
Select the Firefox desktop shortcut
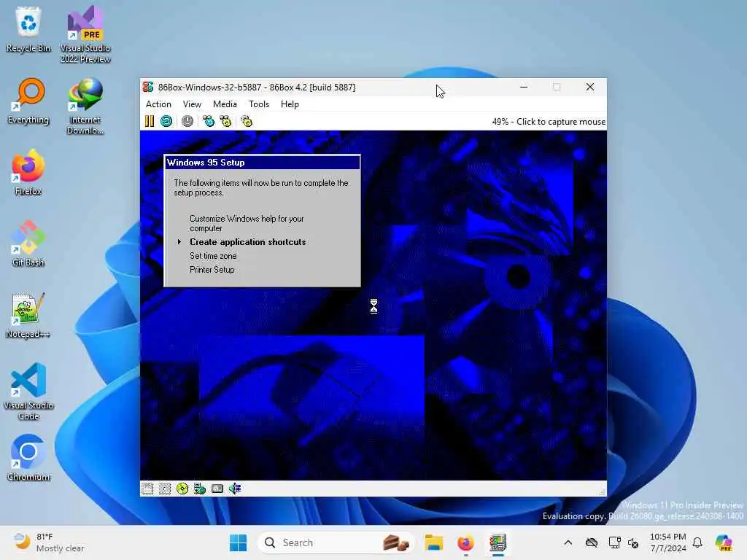coord(28,172)
